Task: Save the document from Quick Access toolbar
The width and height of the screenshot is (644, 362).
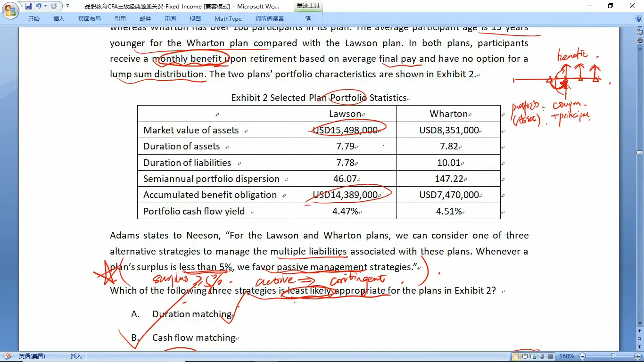Action: (x=28, y=6)
